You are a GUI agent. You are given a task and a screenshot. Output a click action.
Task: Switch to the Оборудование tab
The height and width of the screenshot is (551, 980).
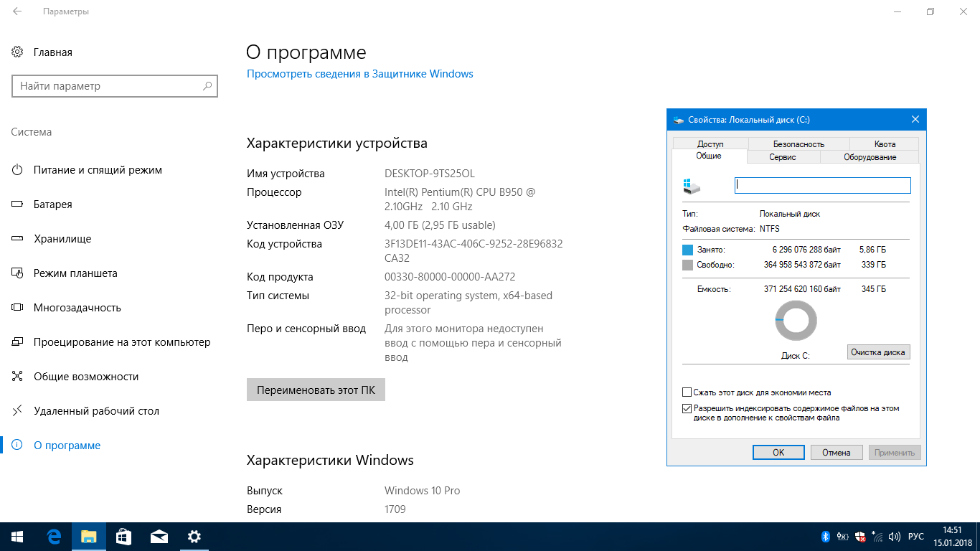(870, 157)
